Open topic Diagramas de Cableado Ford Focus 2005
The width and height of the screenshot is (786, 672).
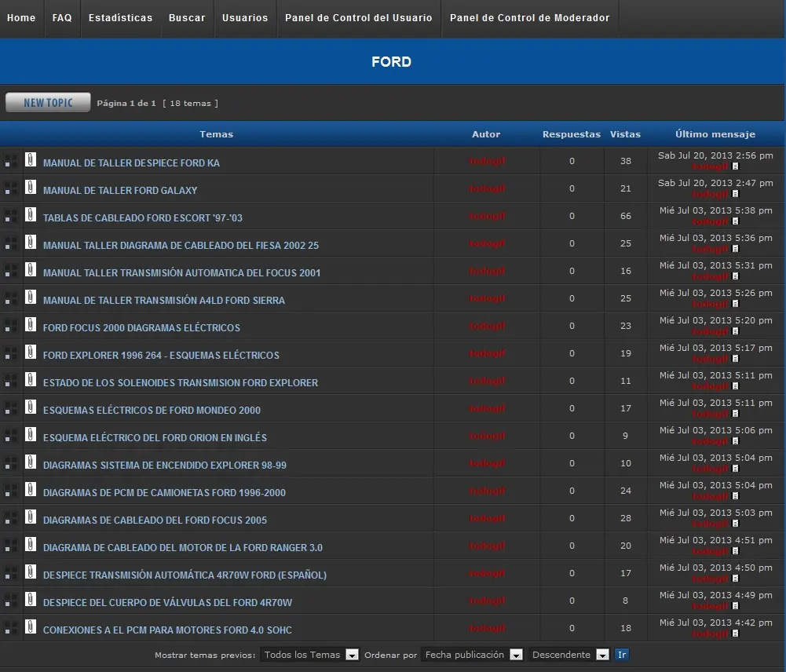tap(155, 520)
